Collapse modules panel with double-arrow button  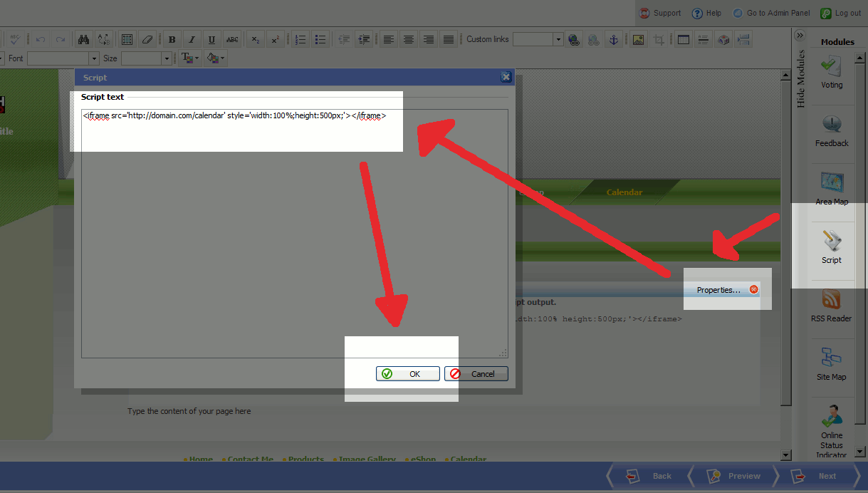pos(800,35)
